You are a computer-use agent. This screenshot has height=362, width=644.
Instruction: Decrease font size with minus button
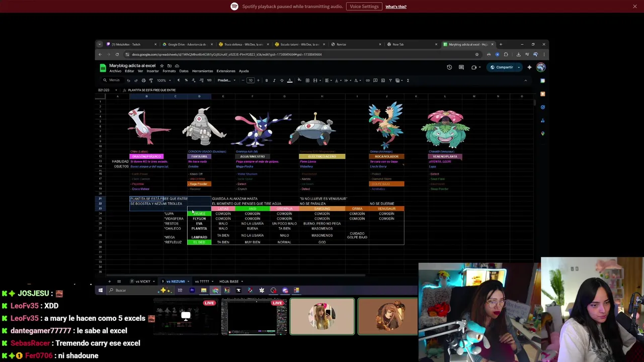click(x=243, y=80)
